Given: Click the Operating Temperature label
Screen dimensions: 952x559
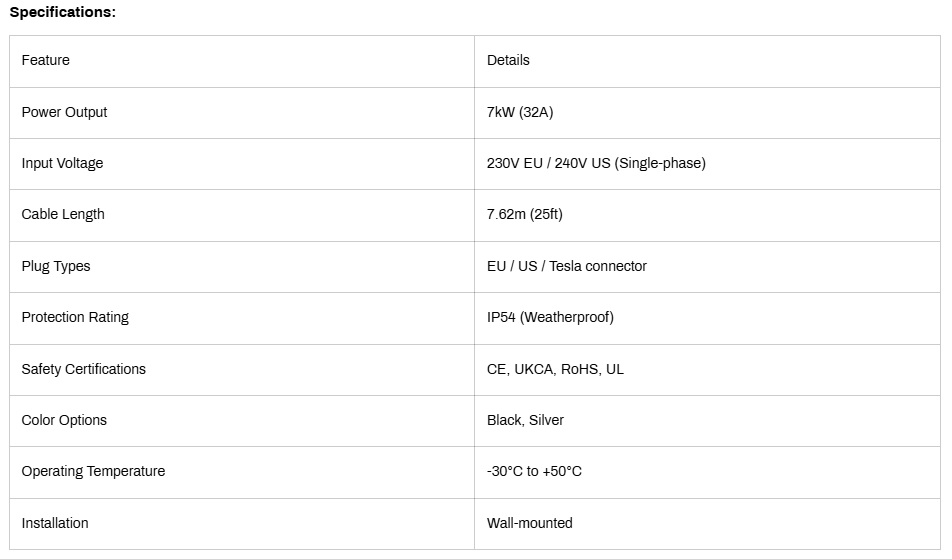Looking at the screenshot, I should point(94,472).
